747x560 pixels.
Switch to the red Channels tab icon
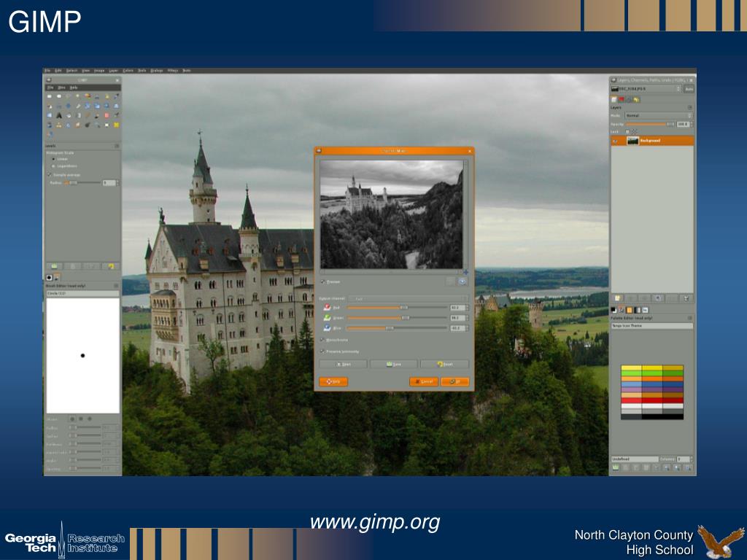622,99
